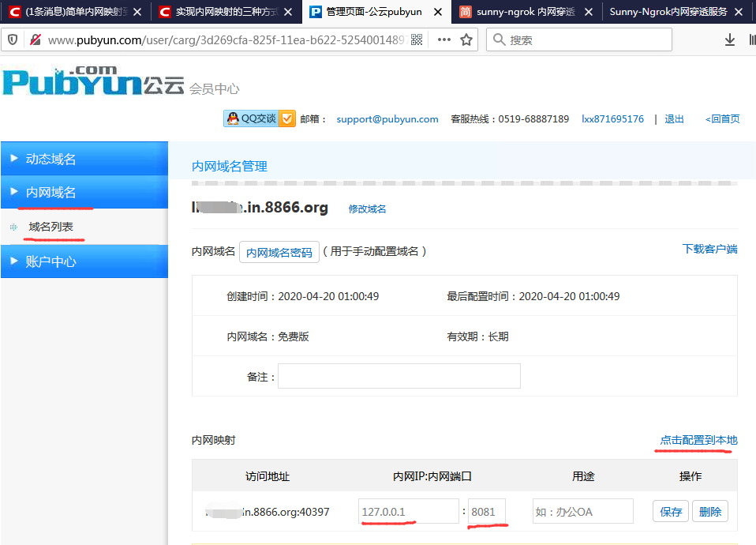Click the 内网域名：免费版 text
The height and width of the screenshot is (545, 756).
[x=268, y=336]
